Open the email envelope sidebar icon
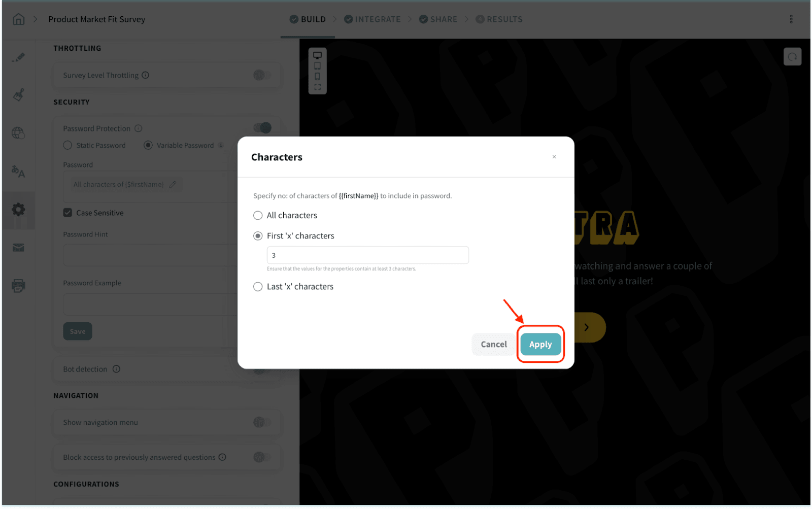This screenshot has height=509, width=812. tap(19, 248)
